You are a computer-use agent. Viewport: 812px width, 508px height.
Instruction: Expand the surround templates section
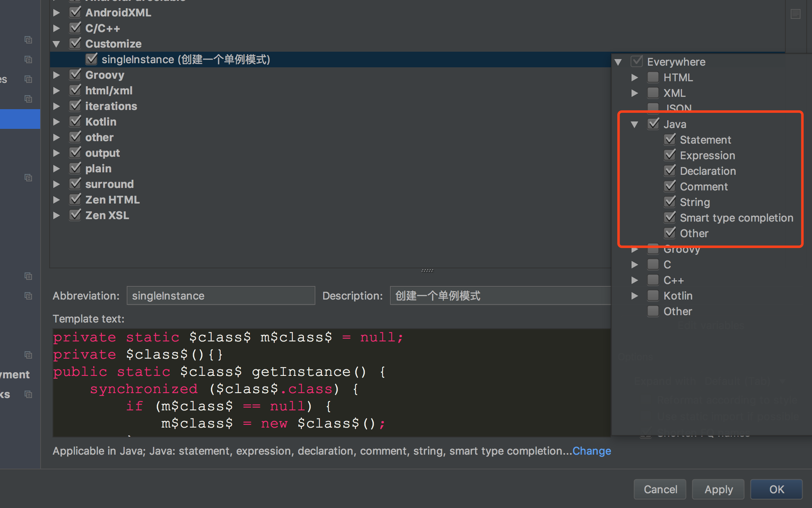57,184
